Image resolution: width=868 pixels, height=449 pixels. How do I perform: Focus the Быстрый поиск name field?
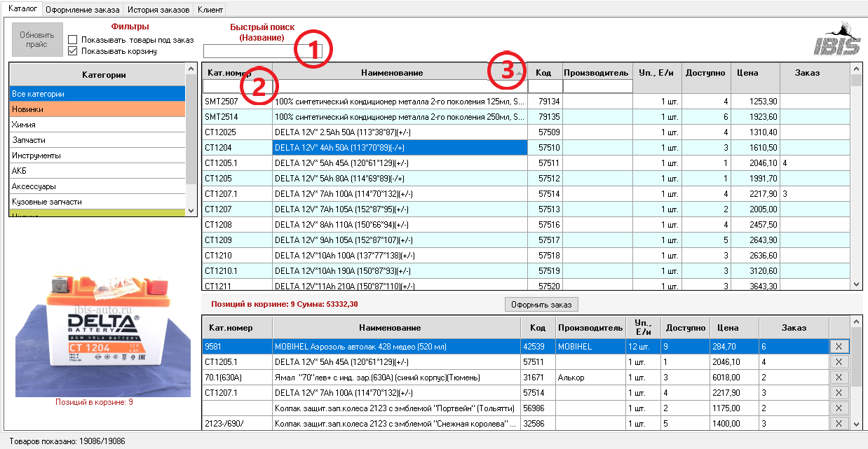click(249, 51)
